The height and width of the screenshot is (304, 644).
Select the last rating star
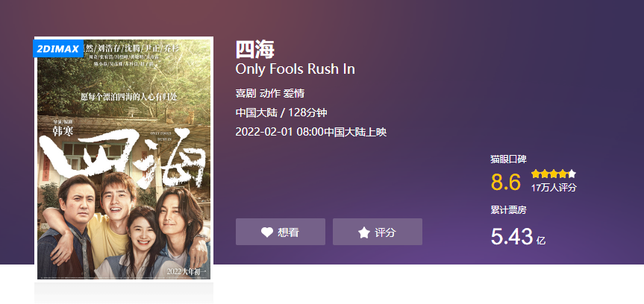(x=572, y=174)
